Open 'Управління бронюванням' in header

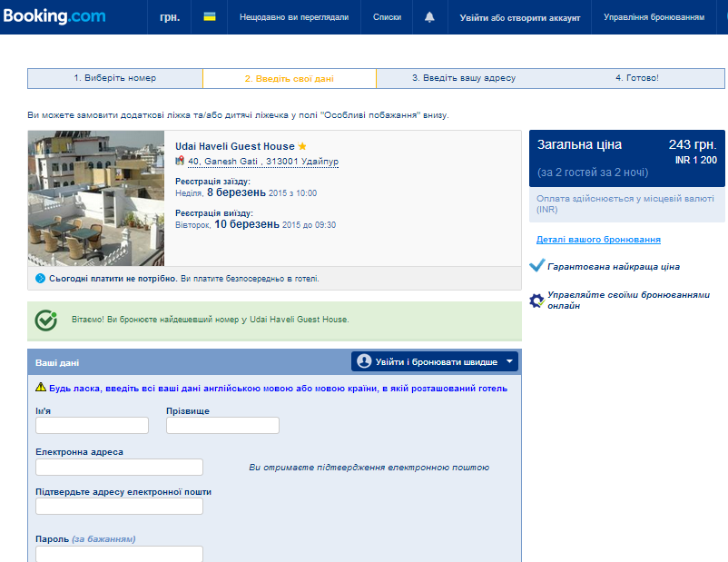point(654,17)
